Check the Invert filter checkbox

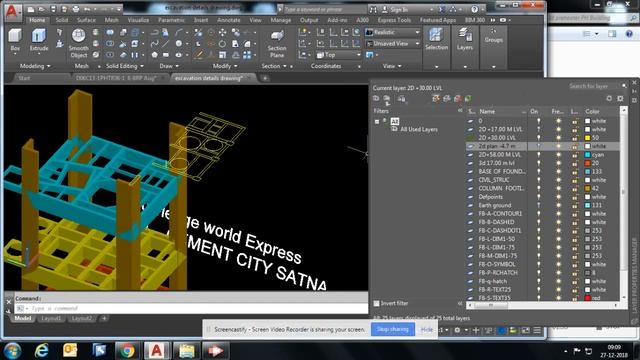coord(376,303)
